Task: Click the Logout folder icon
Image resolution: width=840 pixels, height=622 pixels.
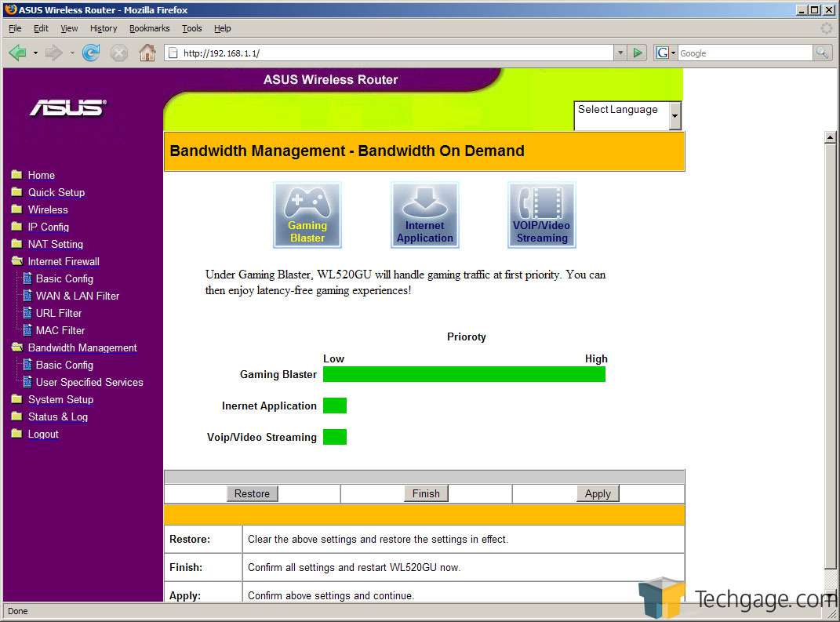Action: [x=16, y=434]
